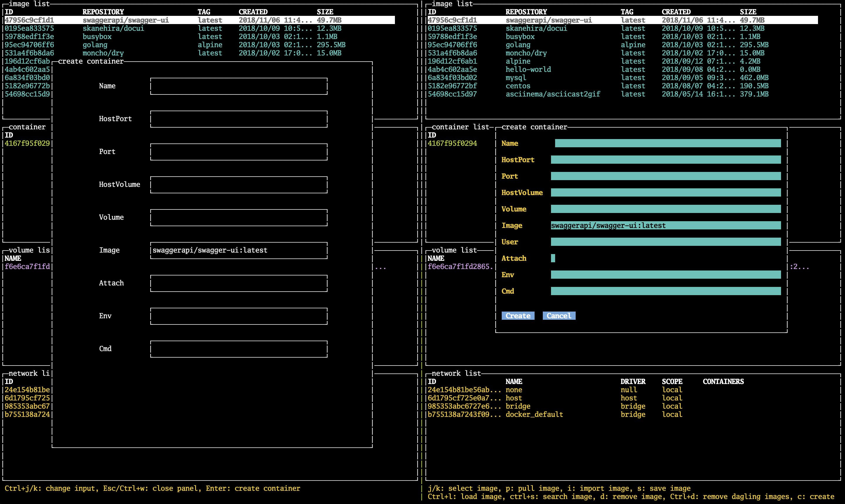Screen dimensions: 845x504
Task: Select container 4167f95f0294 in right container list
Action: pyautogui.click(x=452, y=143)
